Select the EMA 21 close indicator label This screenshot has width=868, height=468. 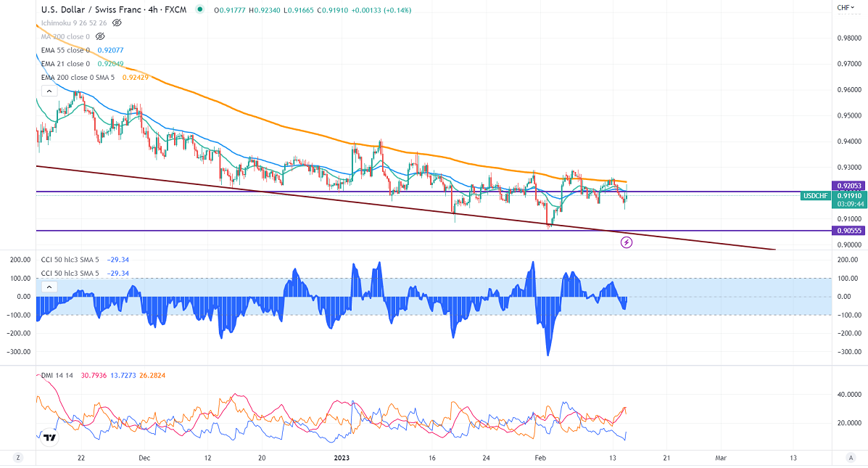(x=65, y=64)
